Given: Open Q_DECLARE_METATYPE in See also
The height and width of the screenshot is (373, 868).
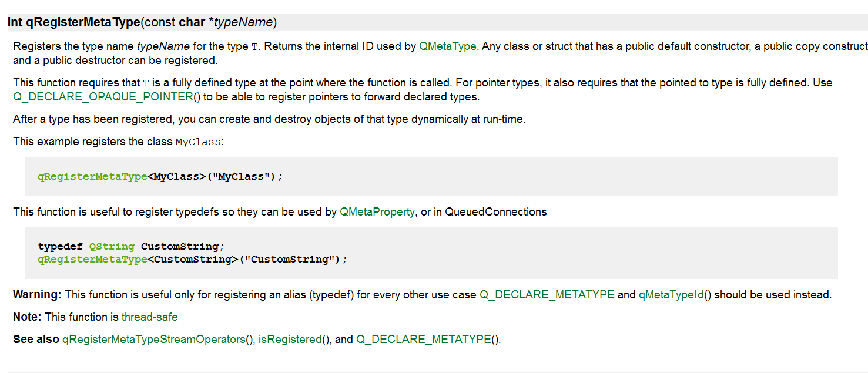Looking at the screenshot, I should click(x=423, y=340).
